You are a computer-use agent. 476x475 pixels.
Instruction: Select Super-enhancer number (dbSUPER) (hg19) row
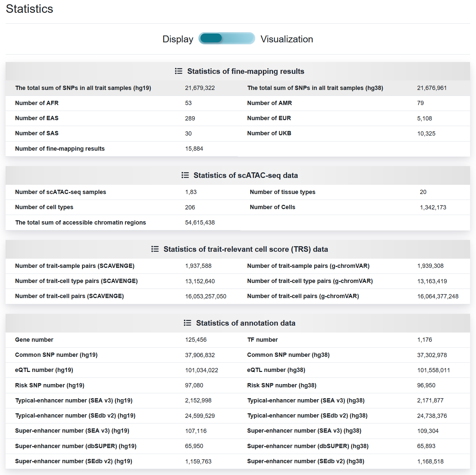pos(122,446)
